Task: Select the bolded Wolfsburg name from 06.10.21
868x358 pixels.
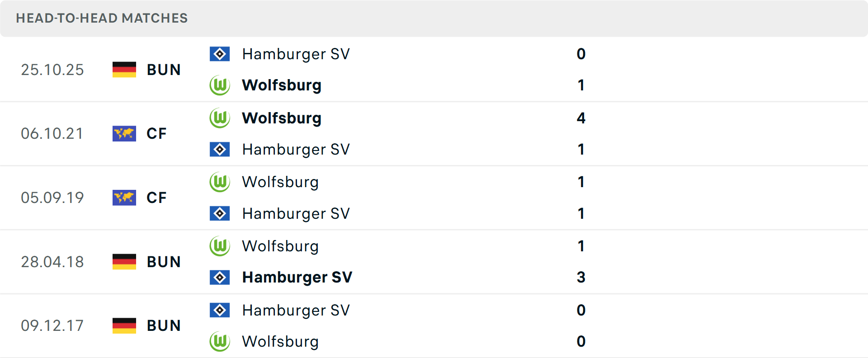Action: tap(281, 118)
